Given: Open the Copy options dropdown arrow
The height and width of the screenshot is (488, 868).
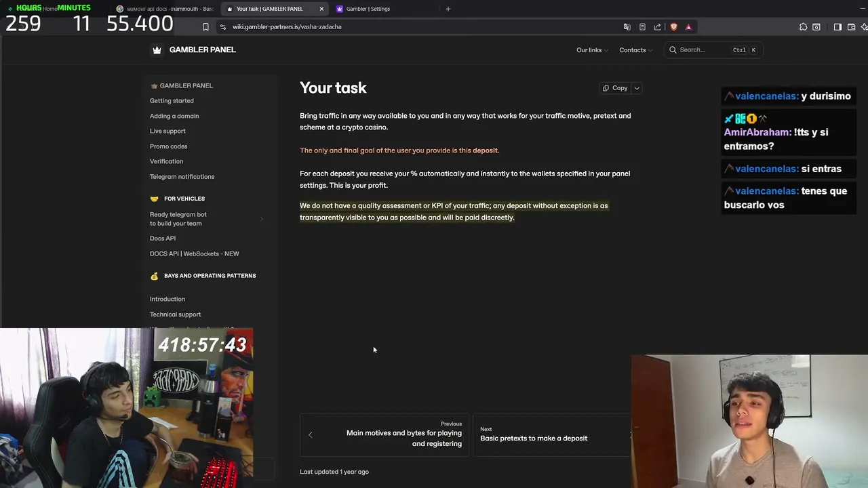Looking at the screenshot, I should pyautogui.click(x=637, y=88).
